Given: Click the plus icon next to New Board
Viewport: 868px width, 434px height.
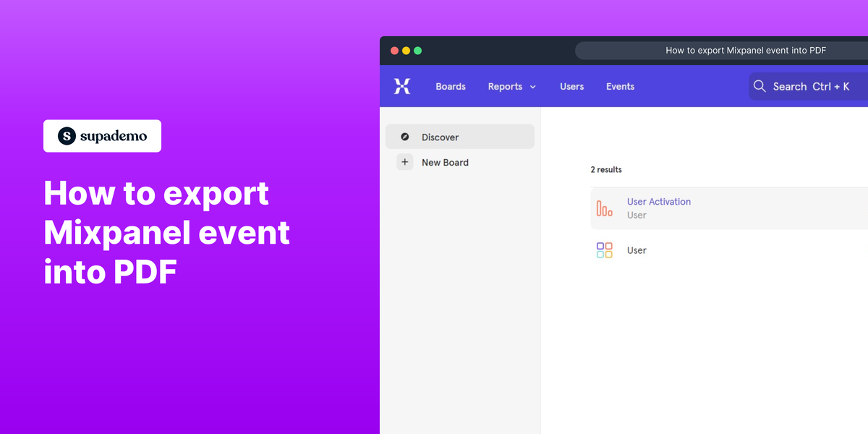Looking at the screenshot, I should [x=405, y=162].
